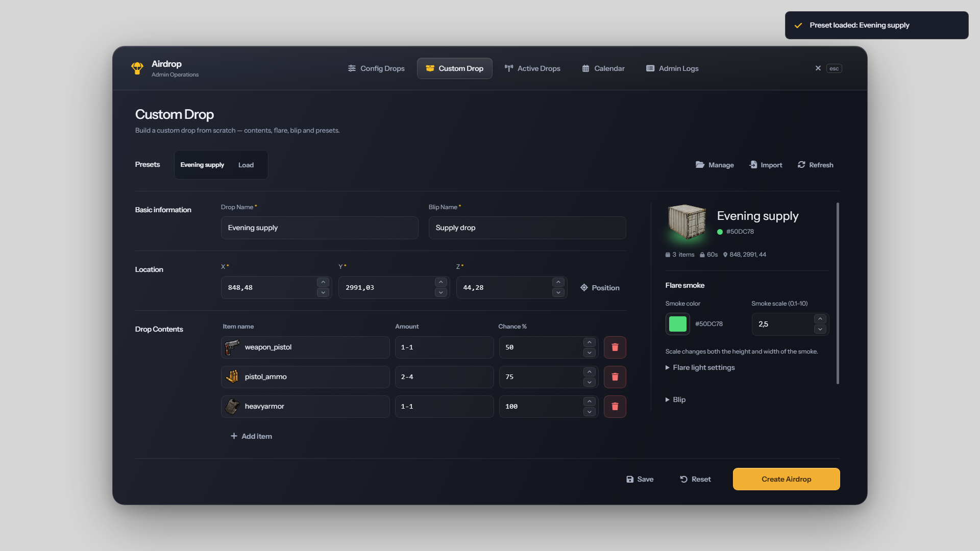Viewport: 980px width, 551px height.
Task: Add item with the plus button
Action: tap(251, 436)
